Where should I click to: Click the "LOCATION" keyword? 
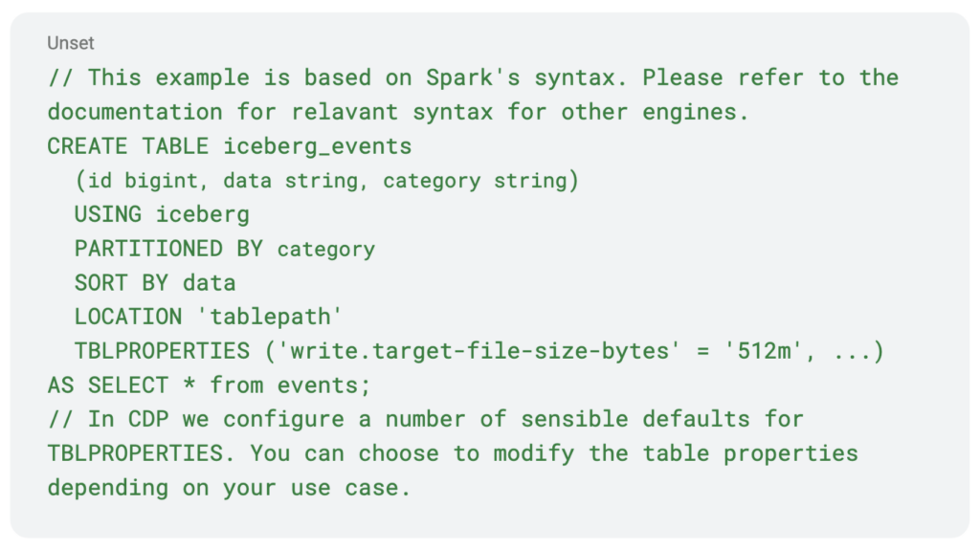coord(128,317)
